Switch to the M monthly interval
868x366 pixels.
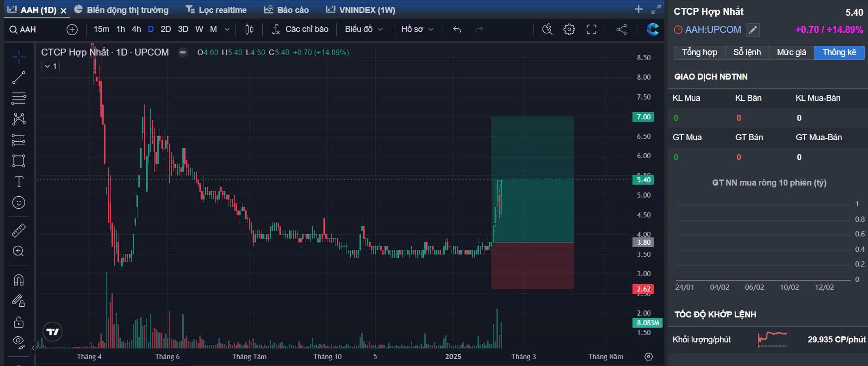(213, 29)
